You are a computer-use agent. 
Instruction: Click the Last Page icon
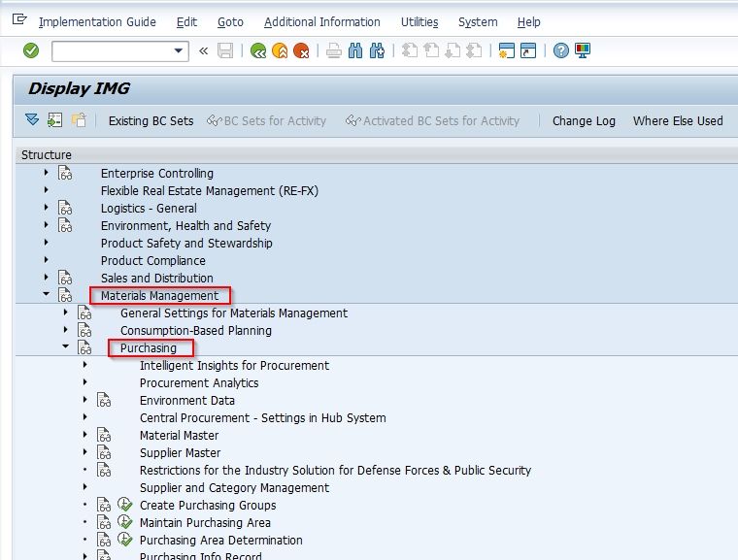click(x=475, y=50)
